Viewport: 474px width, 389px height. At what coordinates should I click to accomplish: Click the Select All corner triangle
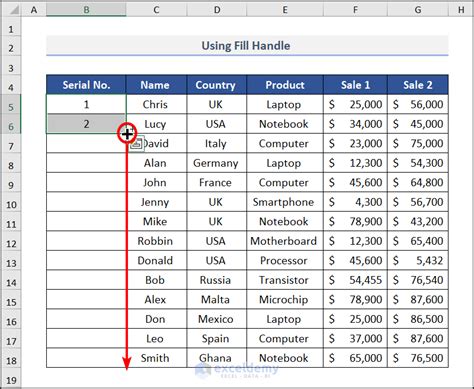click(13, 10)
